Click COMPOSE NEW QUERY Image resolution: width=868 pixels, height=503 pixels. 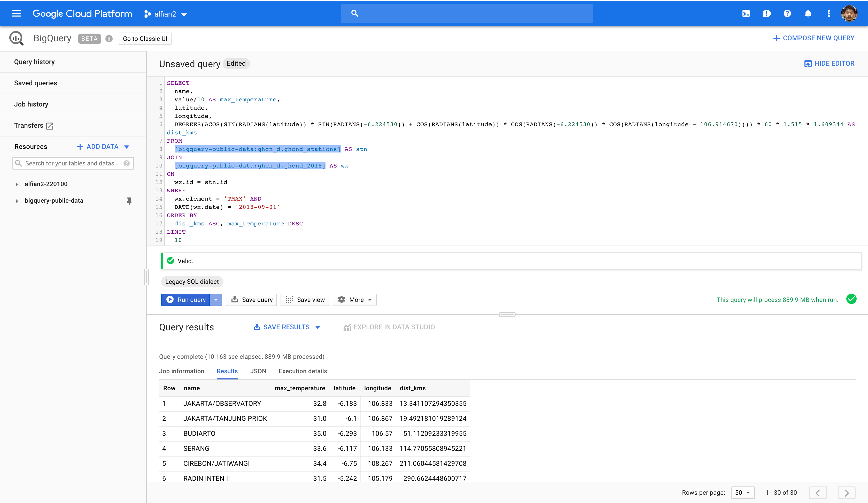coord(813,38)
